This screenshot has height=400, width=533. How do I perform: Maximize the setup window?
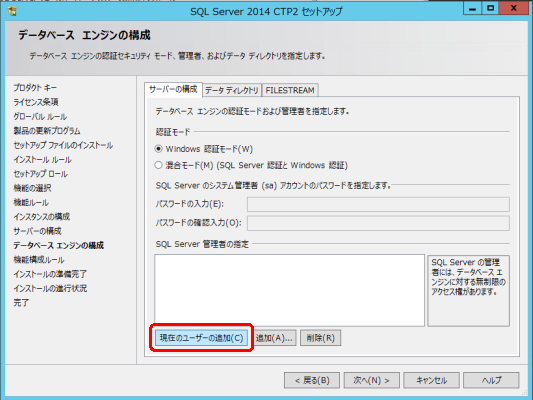[491, 8]
